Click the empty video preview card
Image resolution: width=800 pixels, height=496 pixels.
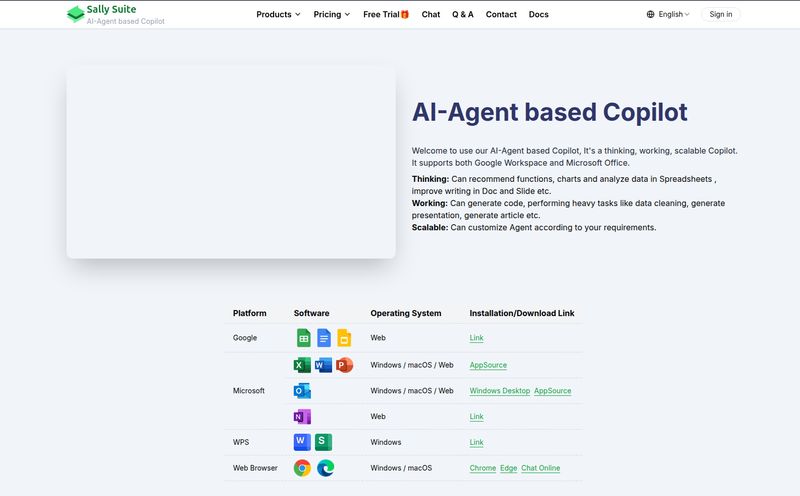tap(231, 162)
